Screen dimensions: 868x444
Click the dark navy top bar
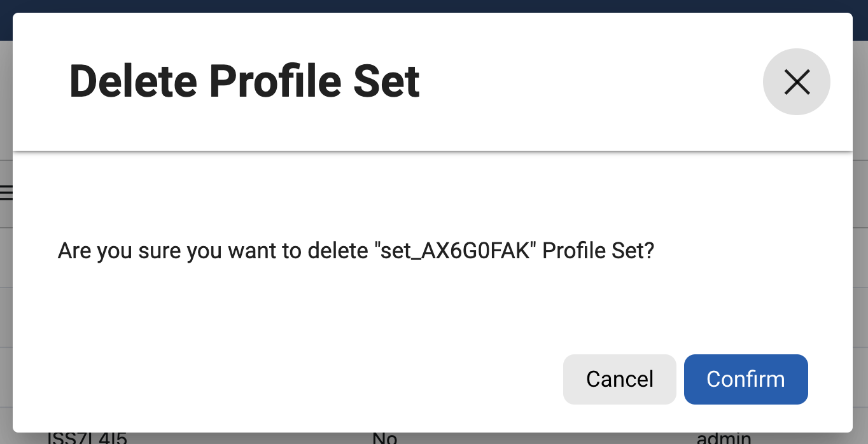[x=434, y=6]
